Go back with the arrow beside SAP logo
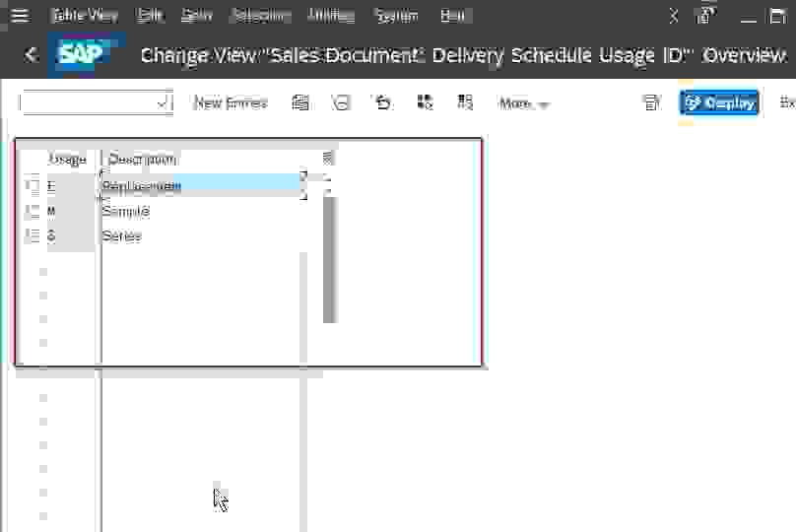796x532 pixels. (31, 54)
